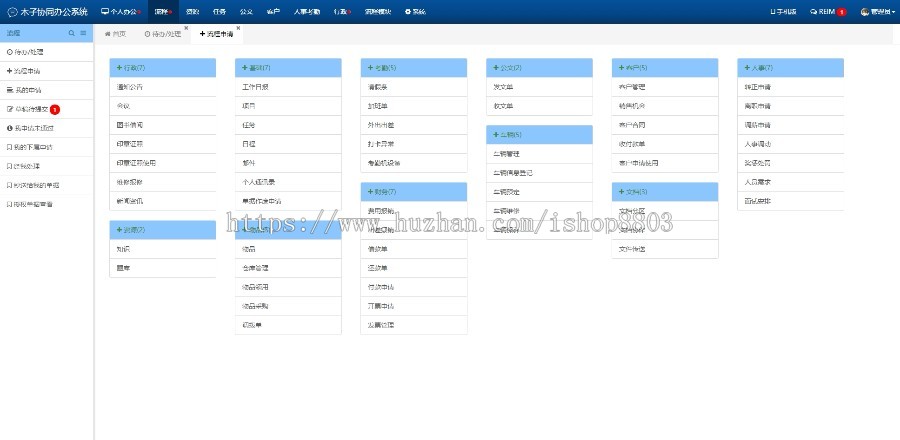Image resolution: width=900 pixels, height=440 pixels.
Task: Select the 流程申请 tab
Action: tap(216, 34)
